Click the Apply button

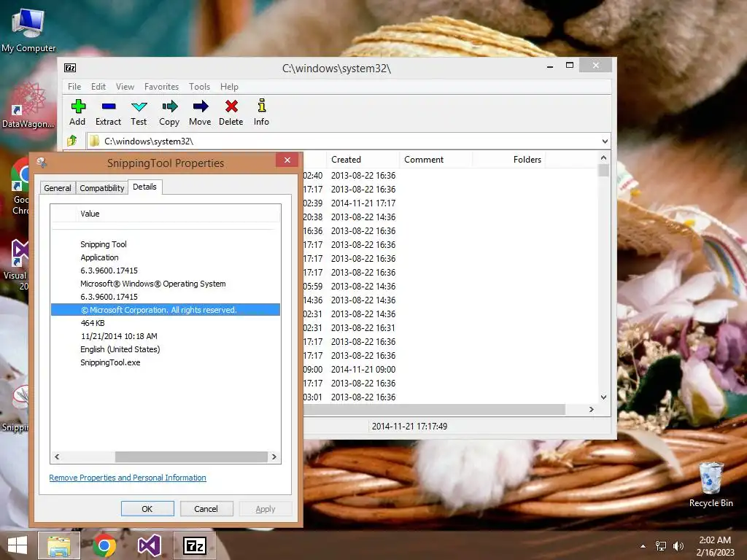[x=266, y=508]
